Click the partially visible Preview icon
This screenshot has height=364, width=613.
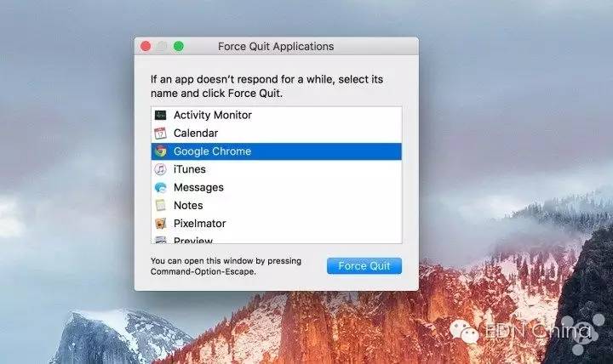[x=160, y=240]
